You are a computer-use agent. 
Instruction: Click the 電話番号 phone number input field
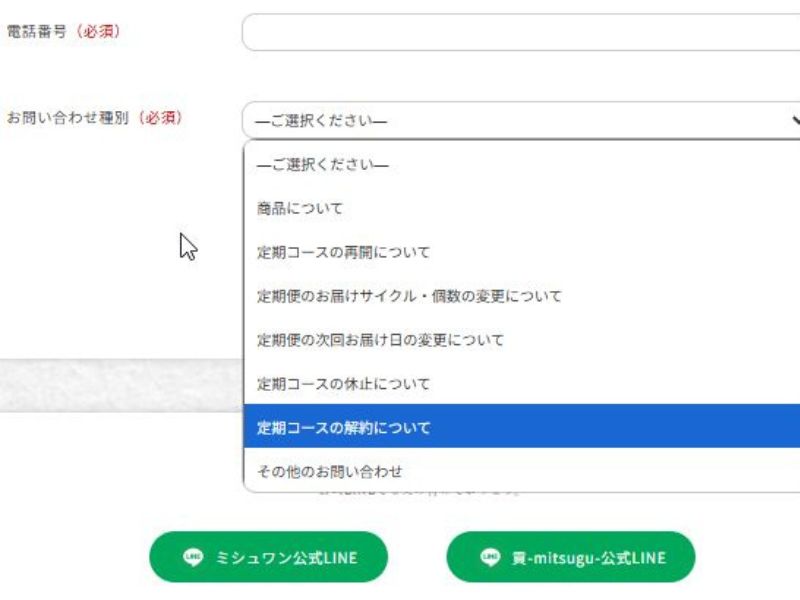point(521,32)
